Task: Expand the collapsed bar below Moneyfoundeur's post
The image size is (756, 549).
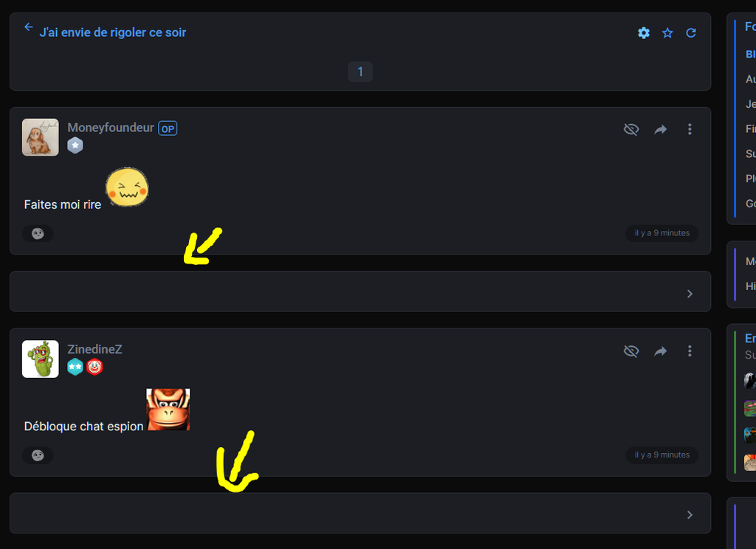Action: pyautogui.click(x=690, y=294)
